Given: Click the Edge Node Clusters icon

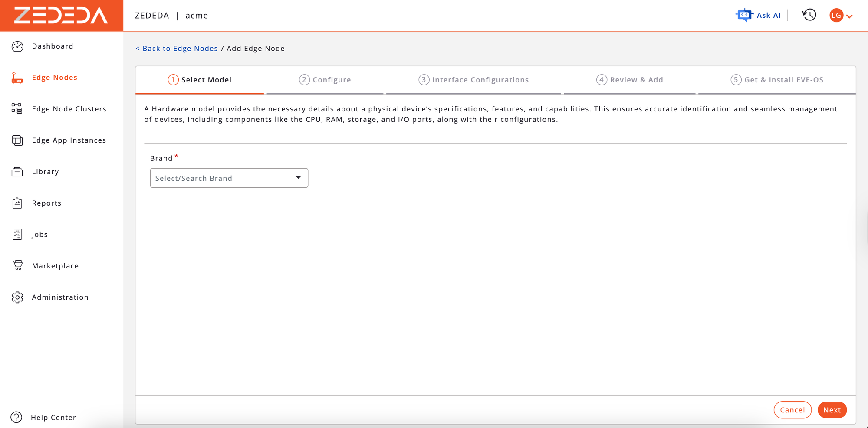Looking at the screenshot, I should click(x=17, y=109).
